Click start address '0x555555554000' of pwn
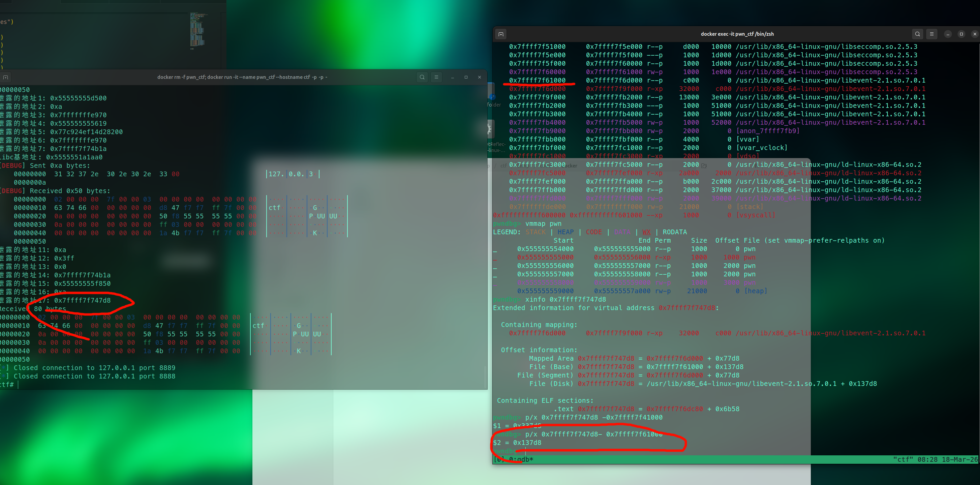The image size is (980, 485). [x=545, y=249]
